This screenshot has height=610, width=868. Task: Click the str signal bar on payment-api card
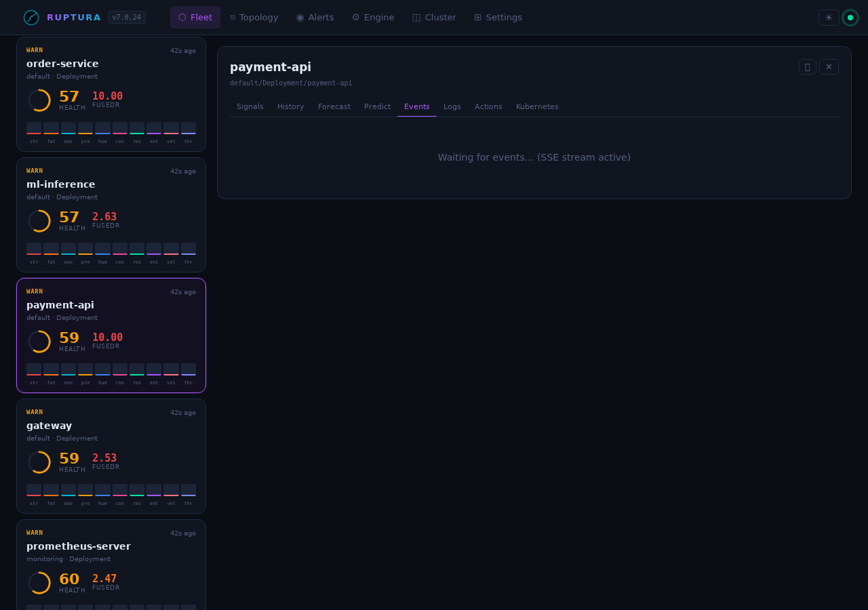(x=34, y=369)
